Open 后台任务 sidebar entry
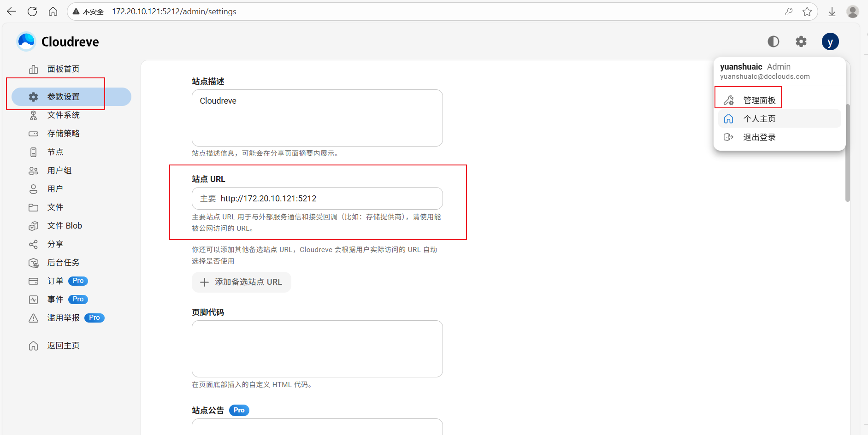 [x=71, y=263]
